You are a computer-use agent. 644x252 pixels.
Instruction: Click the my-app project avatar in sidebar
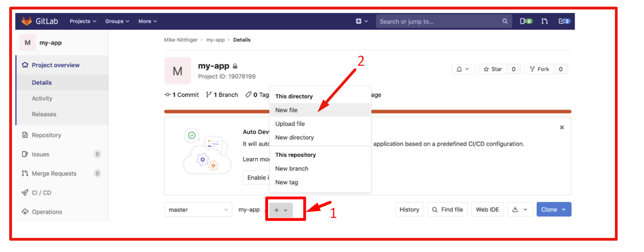pyautogui.click(x=27, y=42)
